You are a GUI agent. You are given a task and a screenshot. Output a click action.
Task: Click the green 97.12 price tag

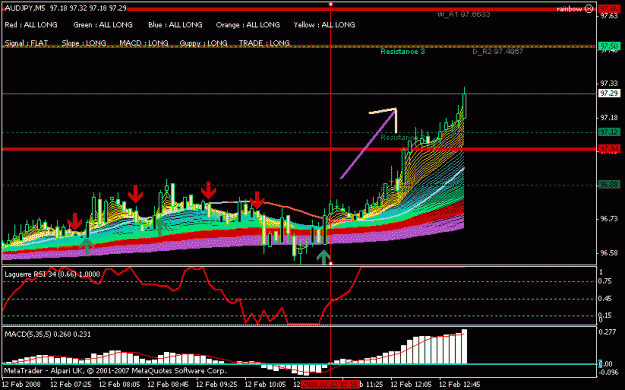pos(609,132)
